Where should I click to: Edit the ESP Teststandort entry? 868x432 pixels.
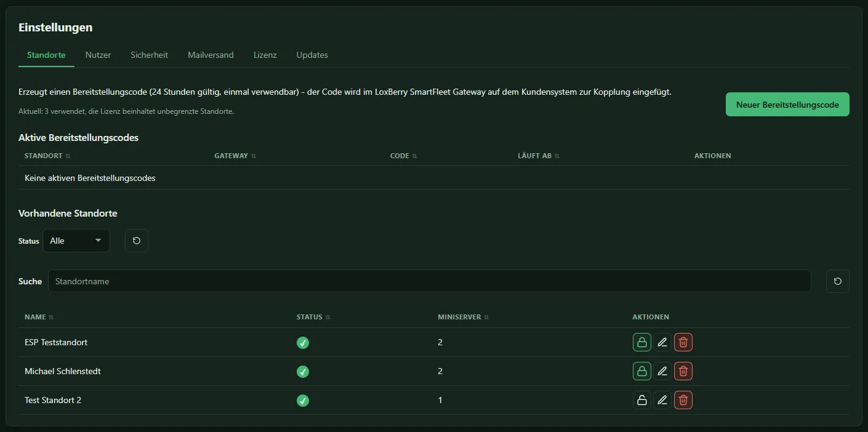point(662,342)
